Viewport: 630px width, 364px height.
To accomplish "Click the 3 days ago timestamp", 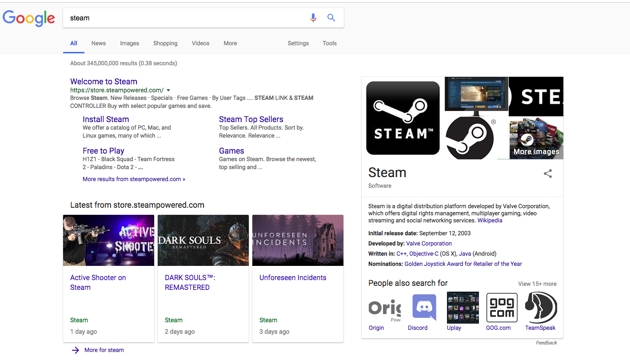I will [x=275, y=332].
